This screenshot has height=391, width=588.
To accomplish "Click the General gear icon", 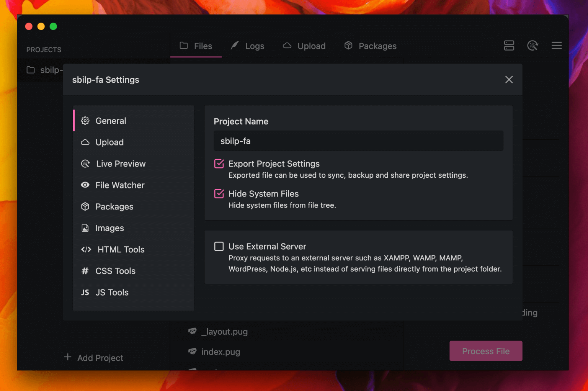I will pyautogui.click(x=85, y=121).
